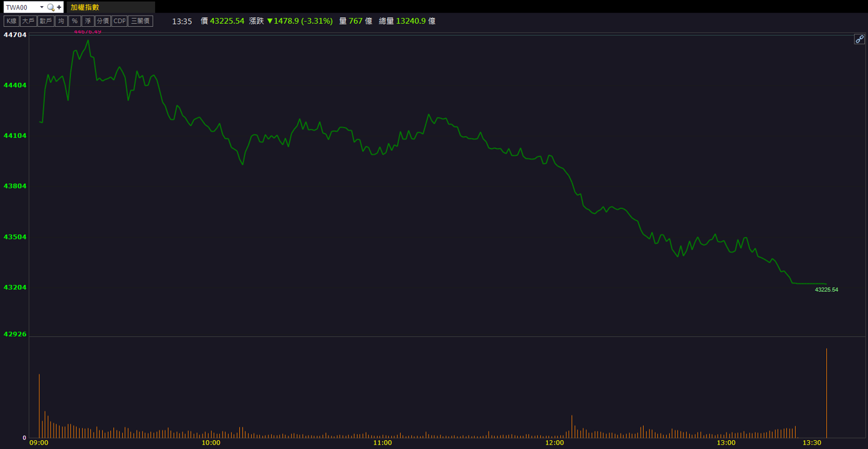
Task: Open the TWA00 symbol dropdown arrow
Action: pos(42,7)
